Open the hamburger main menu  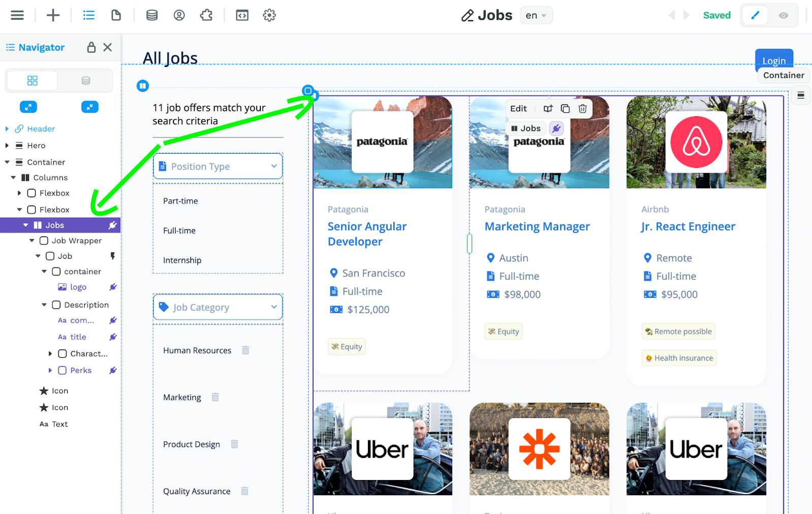[17, 15]
